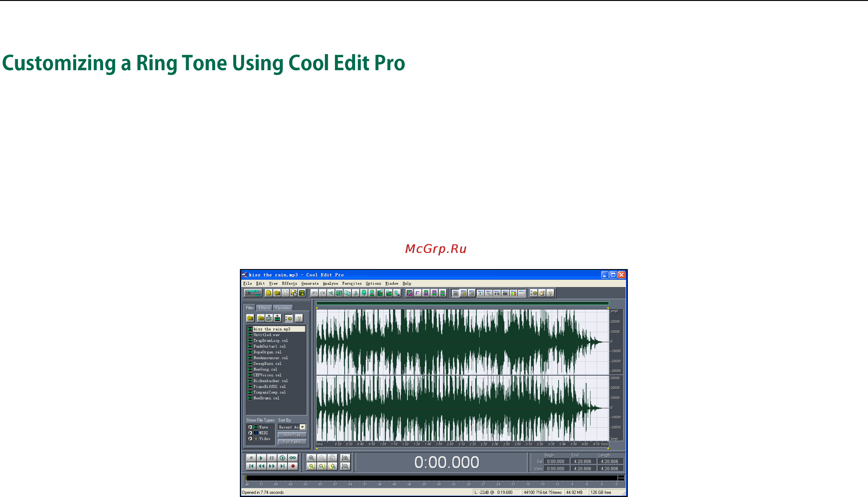Click the spectral view purple diagonal icon

tap(409, 293)
